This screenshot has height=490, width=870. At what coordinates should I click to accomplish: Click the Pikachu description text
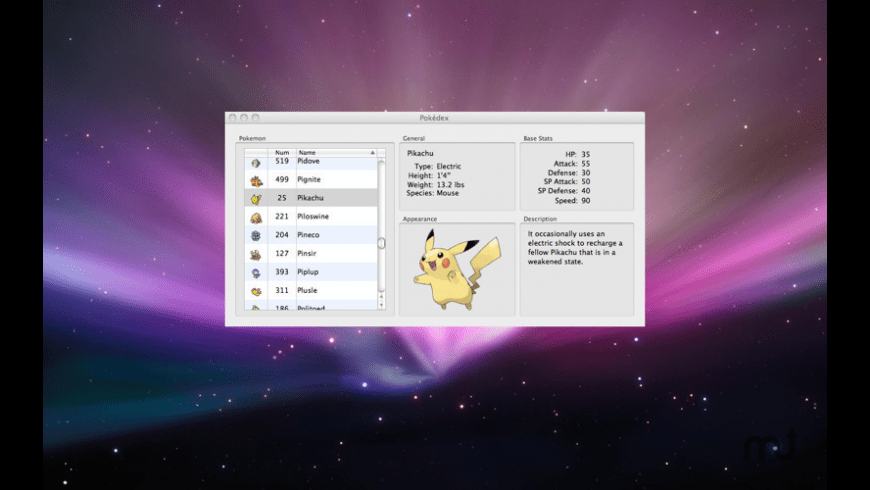575,247
